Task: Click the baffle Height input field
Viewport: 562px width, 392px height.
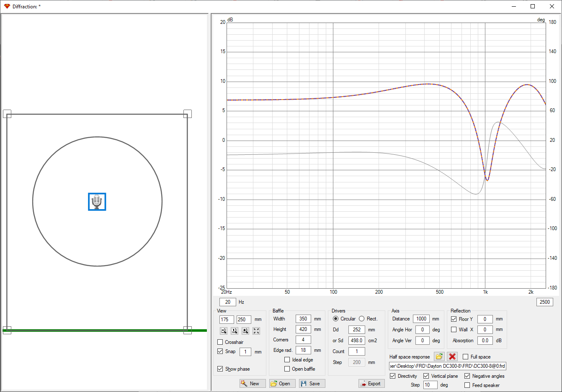Action: pos(303,329)
